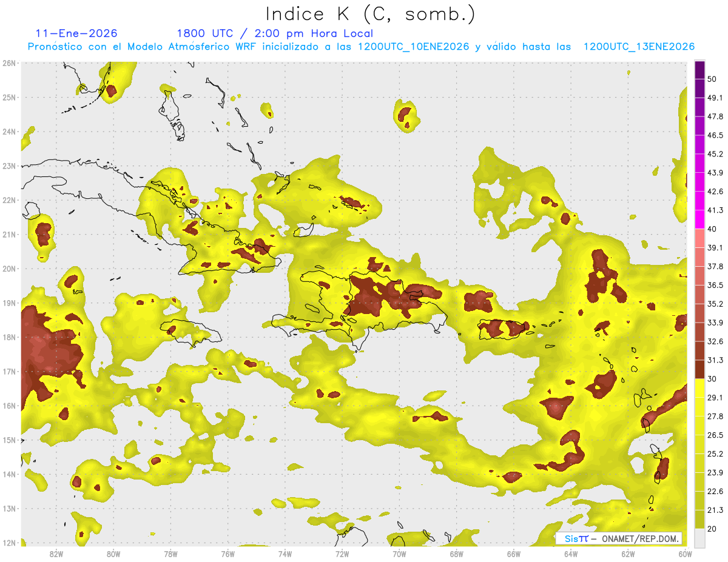Click the colorbar value 49.1
This screenshot has width=728, height=562.
(x=715, y=98)
